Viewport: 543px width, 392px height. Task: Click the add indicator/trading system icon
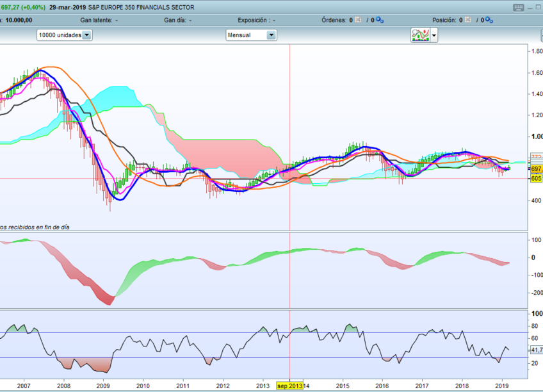tap(420, 35)
